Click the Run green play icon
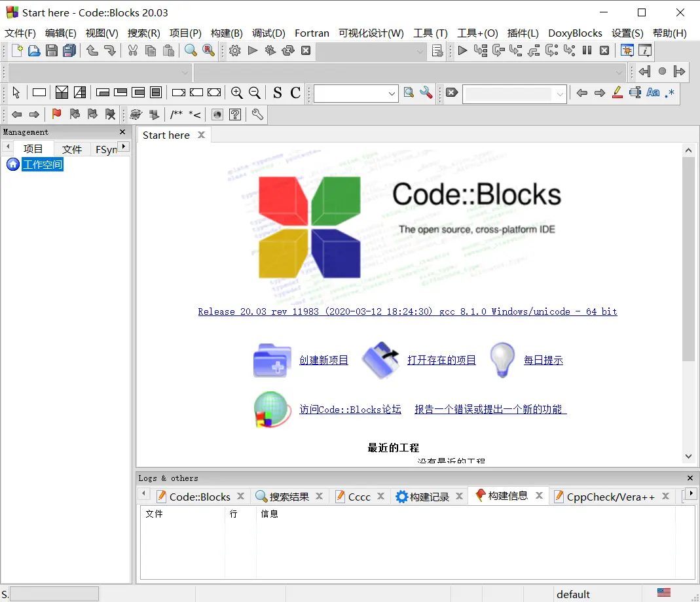700x602 pixels. coord(253,50)
